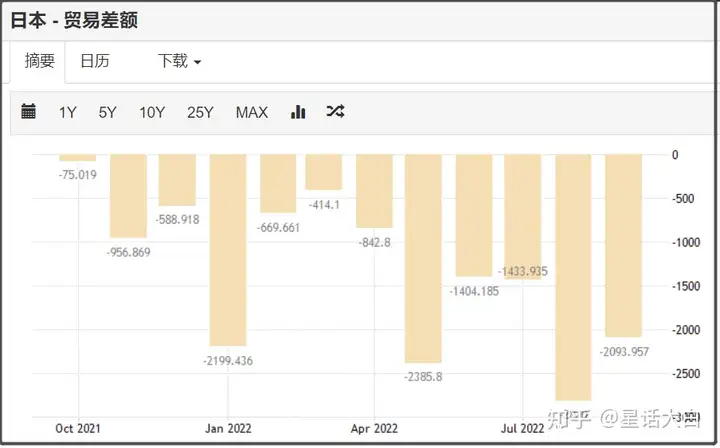This screenshot has height=448, width=720.
Task: Click the bar with value -669.661
Action: click(x=277, y=183)
